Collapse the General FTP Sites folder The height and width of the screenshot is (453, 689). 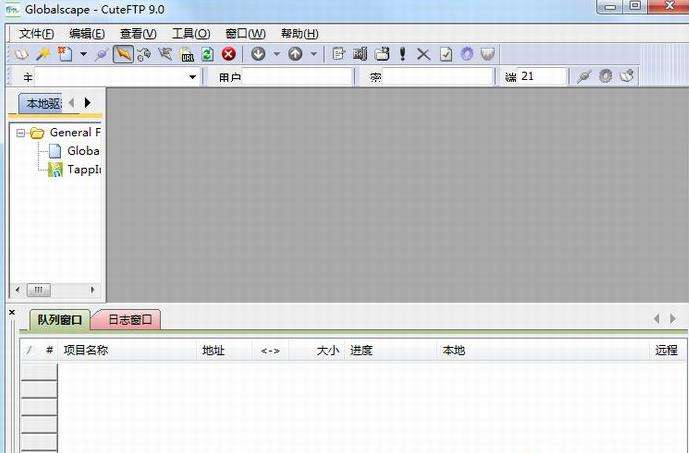coord(20,133)
